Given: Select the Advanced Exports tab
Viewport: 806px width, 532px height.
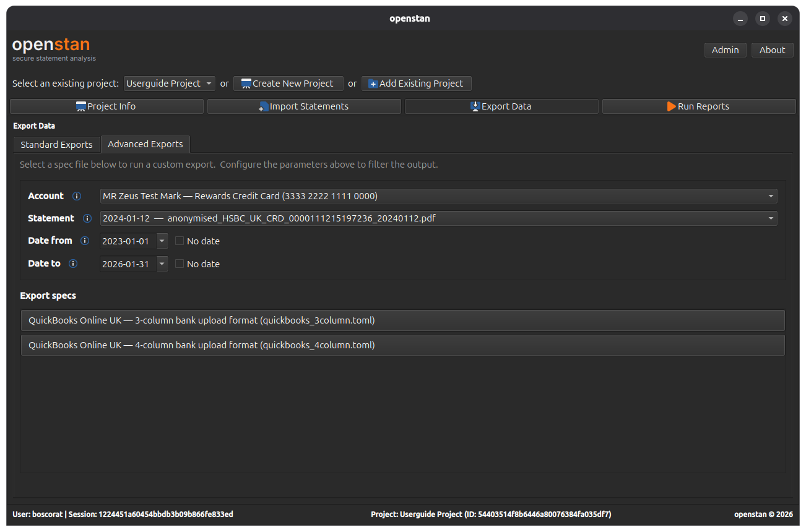Looking at the screenshot, I should pyautogui.click(x=145, y=144).
